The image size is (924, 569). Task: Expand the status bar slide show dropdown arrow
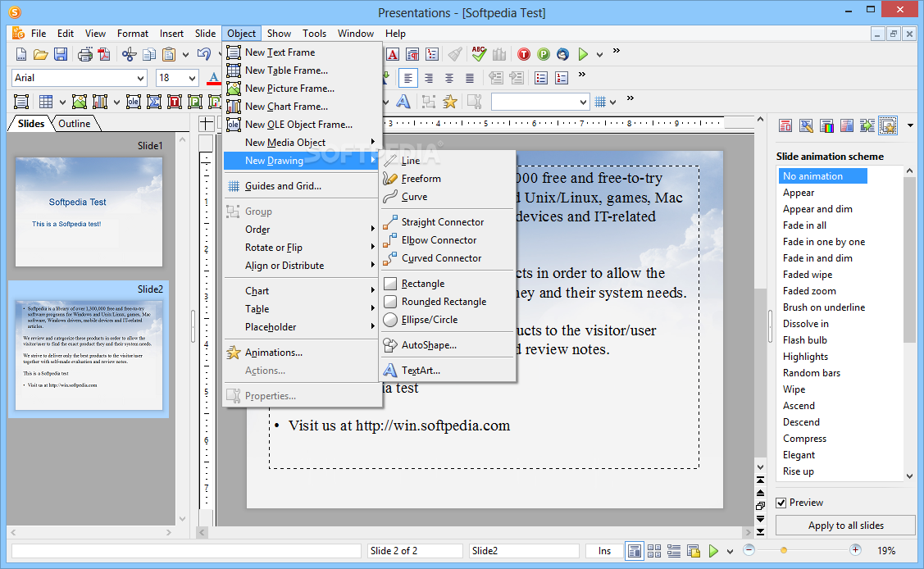(x=731, y=551)
